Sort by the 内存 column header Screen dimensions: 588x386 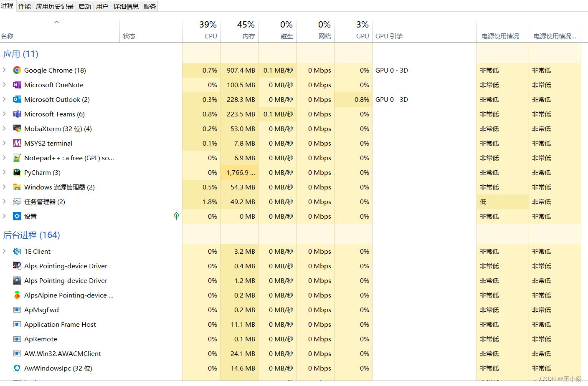pos(239,30)
